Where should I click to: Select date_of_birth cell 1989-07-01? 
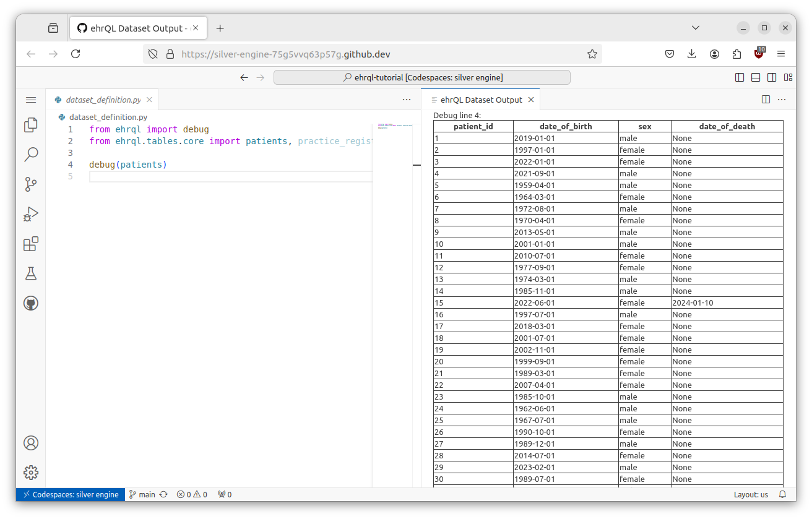point(566,479)
